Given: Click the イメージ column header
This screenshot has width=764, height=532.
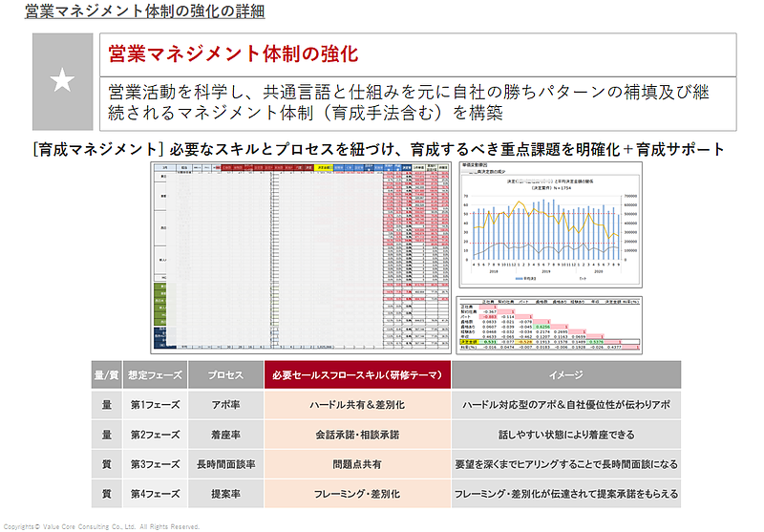Looking at the screenshot, I should point(566,374).
